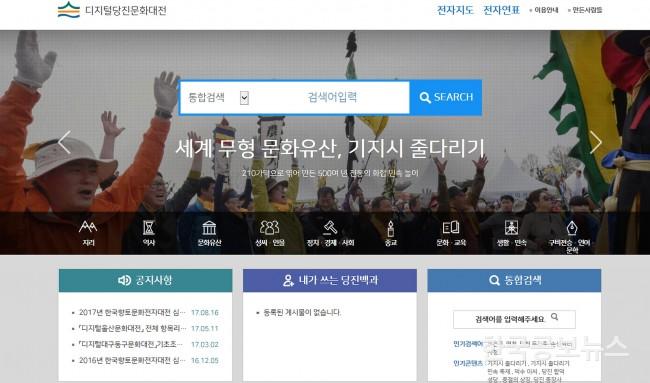Image resolution: width=650 pixels, height=383 pixels.
Task: Click the 인기콘텐츠 label
Action: point(468,363)
